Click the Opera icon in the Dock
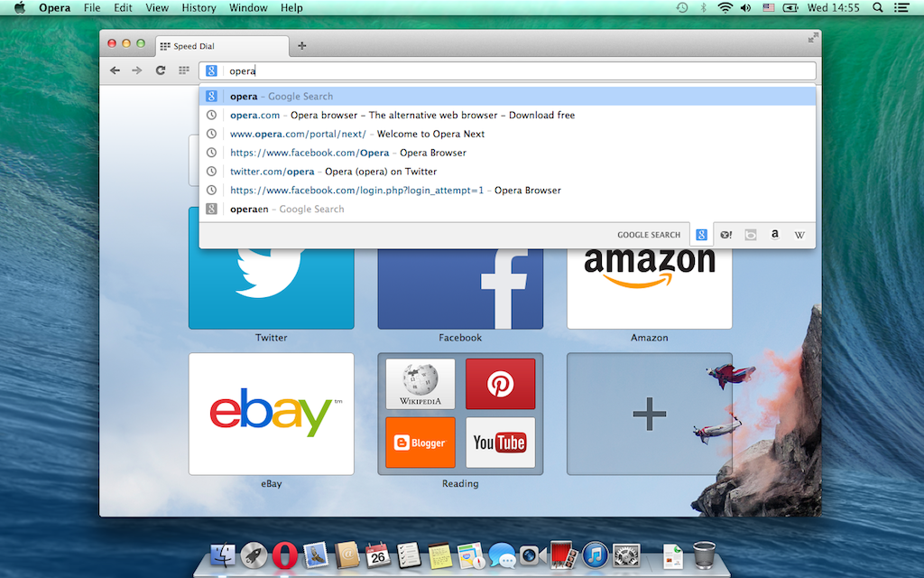This screenshot has height=578, width=924. coord(285,554)
